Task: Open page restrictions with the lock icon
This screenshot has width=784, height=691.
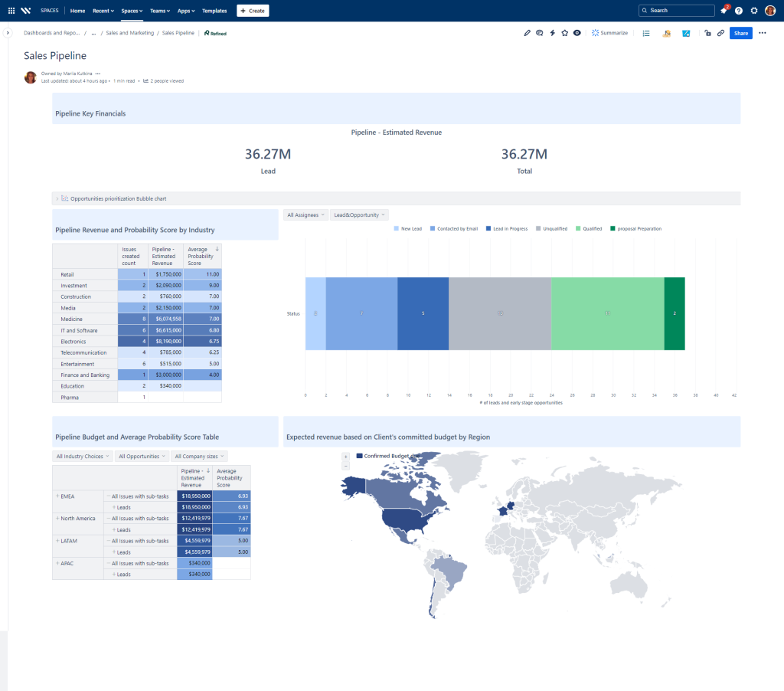Action: 707,33
